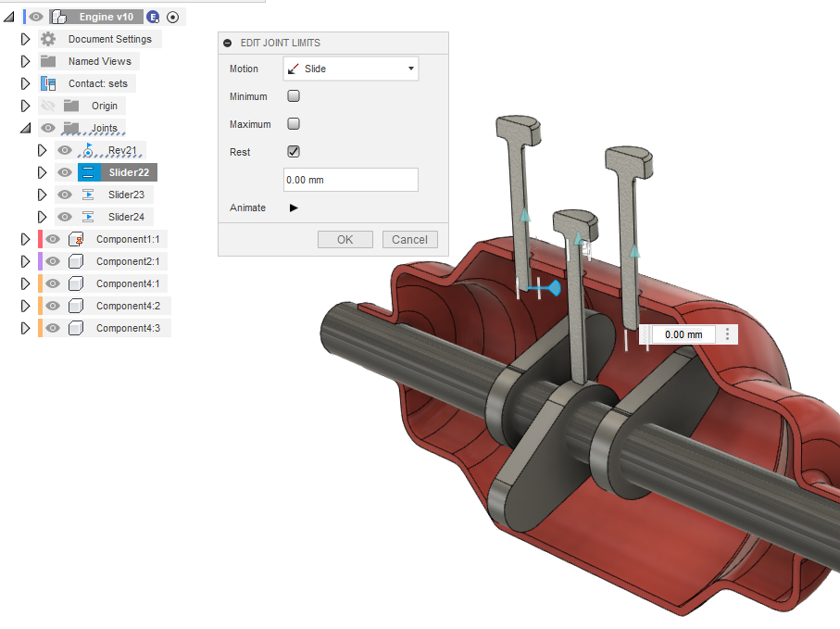The width and height of the screenshot is (840, 629).
Task: Expand Component4:3
Action: [x=25, y=328]
